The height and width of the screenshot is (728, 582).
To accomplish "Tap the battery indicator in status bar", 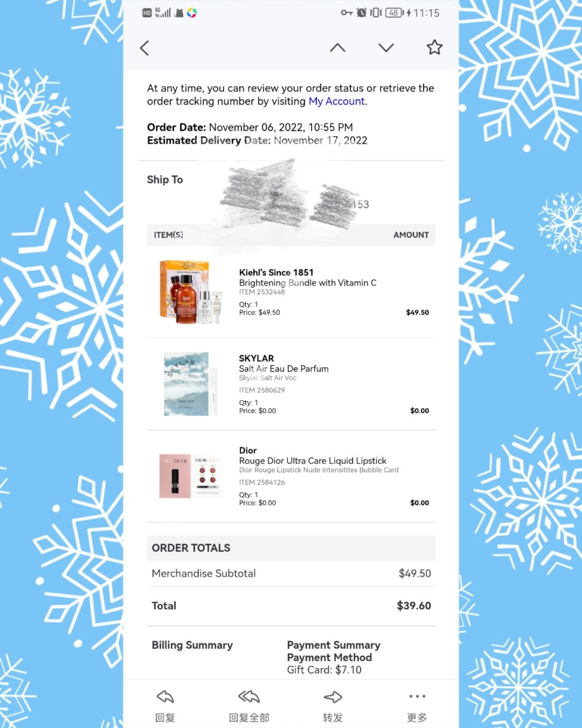I will 395,12.
